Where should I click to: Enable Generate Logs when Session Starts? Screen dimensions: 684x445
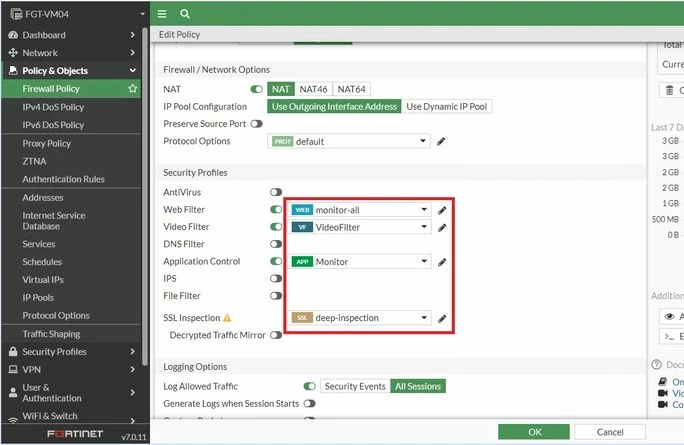click(x=309, y=404)
